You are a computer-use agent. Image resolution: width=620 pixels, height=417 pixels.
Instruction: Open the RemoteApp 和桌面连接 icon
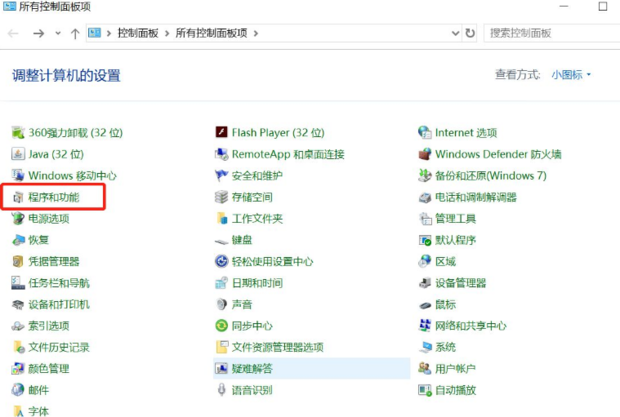pyautogui.click(x=221, y=154)
